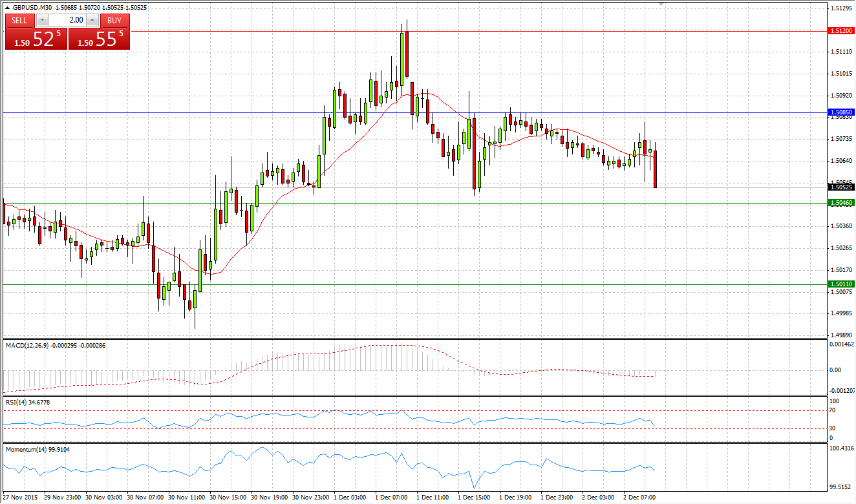The height and width of the screenshot is (504, 856).
Task: Select the red 1.51200 price level label
Action: pyautogui.click(x=842, y=30)
